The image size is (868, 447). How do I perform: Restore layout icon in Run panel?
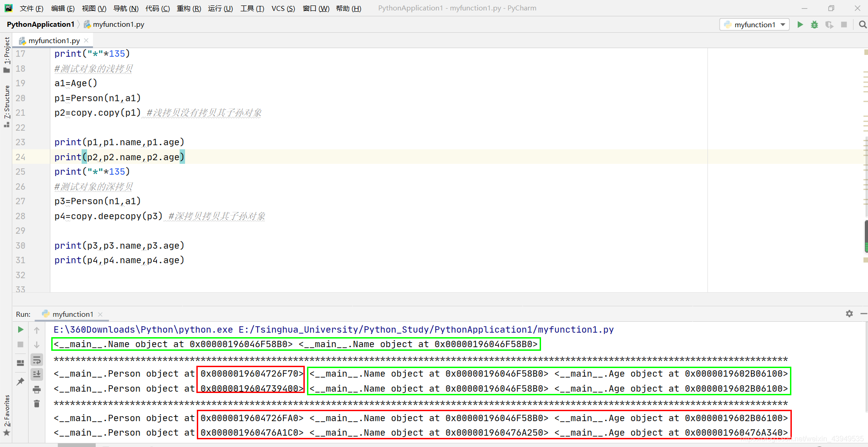click(x=20, y=363)
